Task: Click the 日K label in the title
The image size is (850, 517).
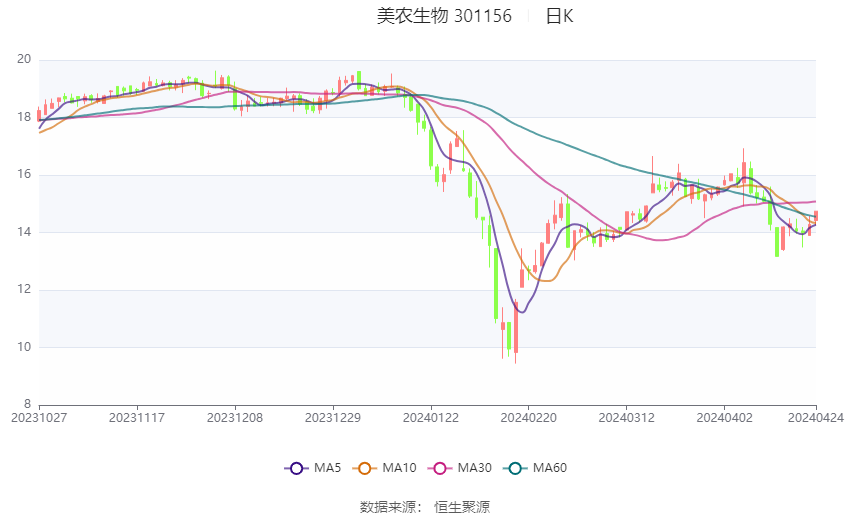Action: point(559,16)
